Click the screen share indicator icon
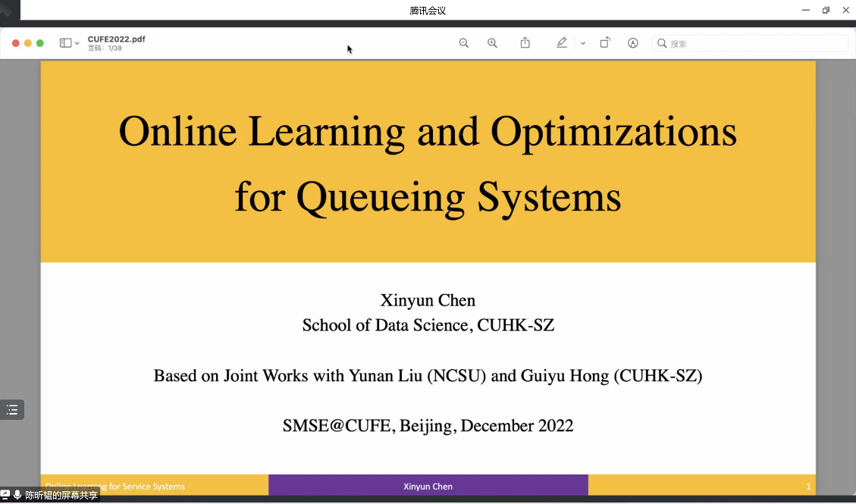Viewport: 856px width, 504px height. click(x=5, y=495)
